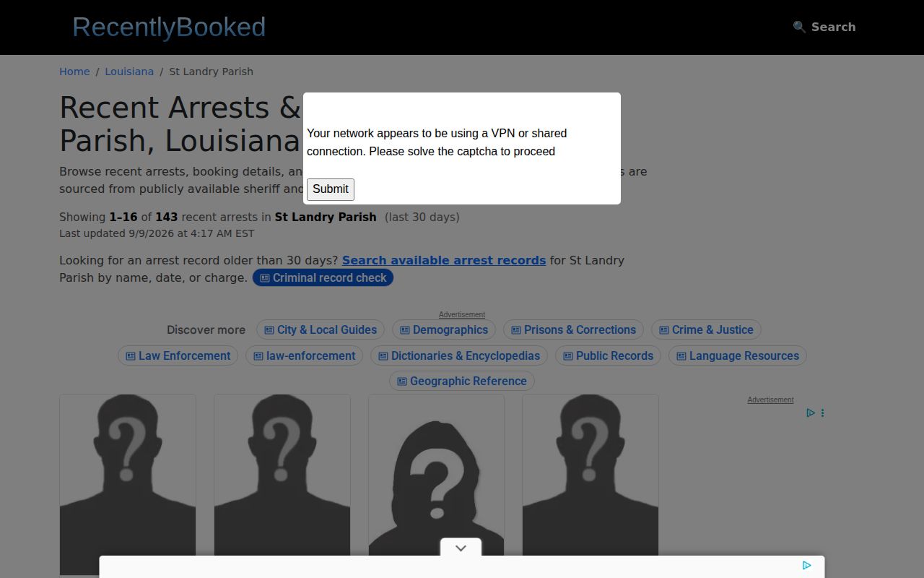Open City & Local Guides topic
This screenshot has width=924, height=578.
point(321,330)
